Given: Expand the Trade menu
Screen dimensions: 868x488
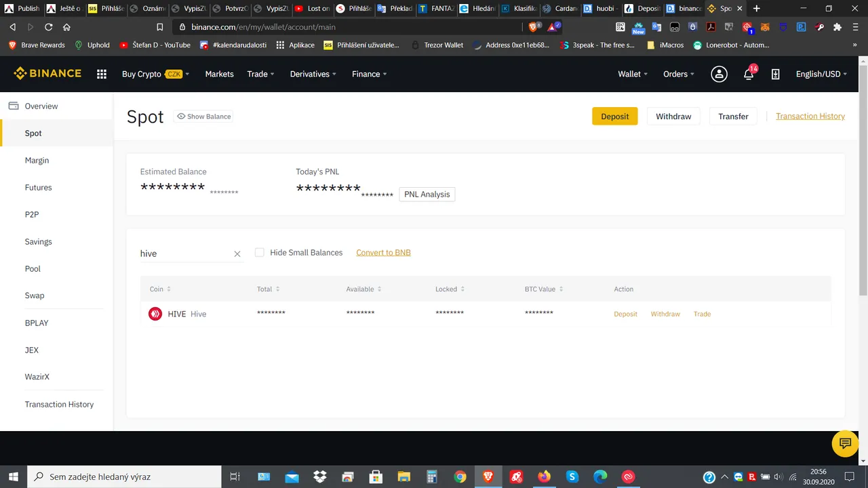Looking at the screenshot, I should 261,75.
